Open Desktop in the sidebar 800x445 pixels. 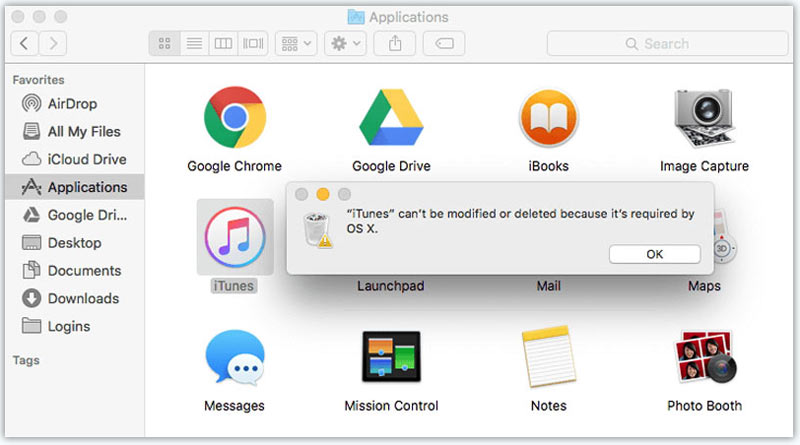(74, 243)
